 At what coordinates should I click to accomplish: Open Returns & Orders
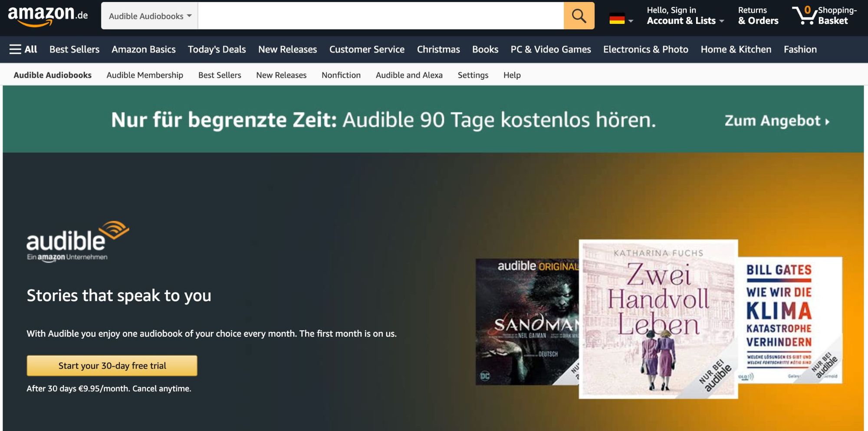pos(758,16)
